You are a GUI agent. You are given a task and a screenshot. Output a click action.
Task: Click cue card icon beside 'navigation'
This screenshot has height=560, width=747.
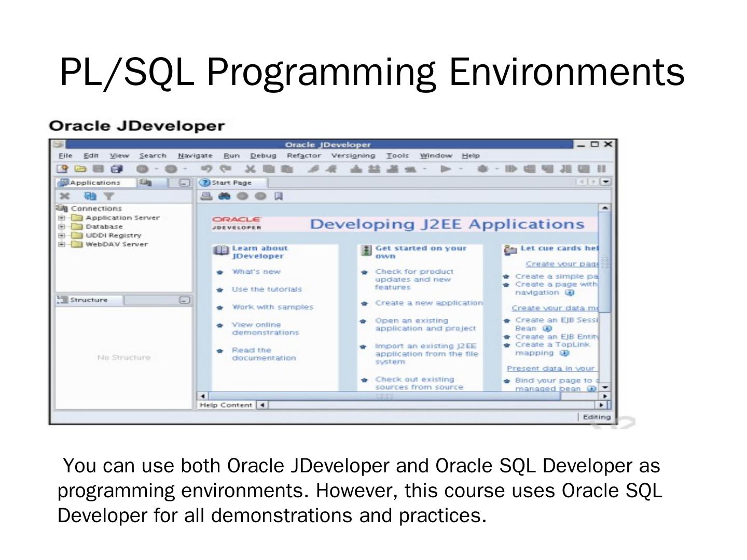[570, 292]
